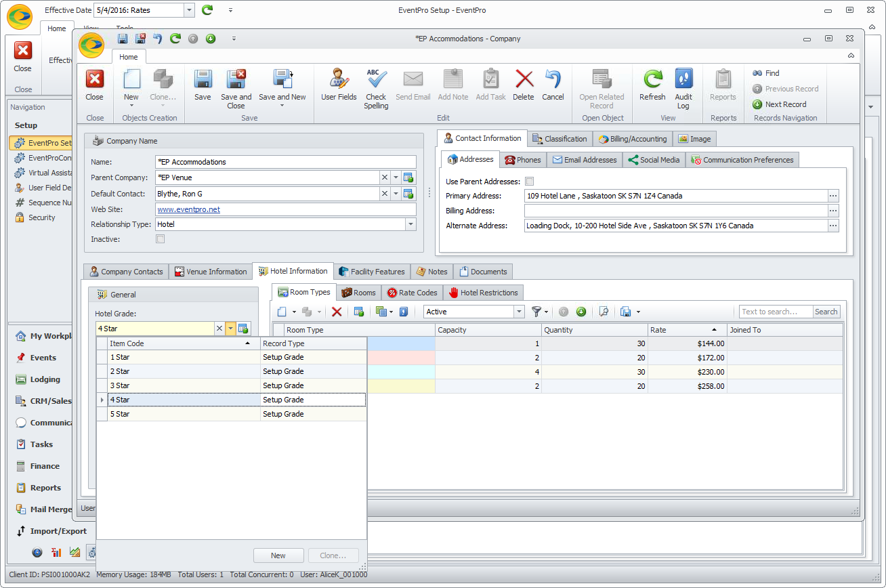Switch to the Billing/Accounting tab

(633, 139)
